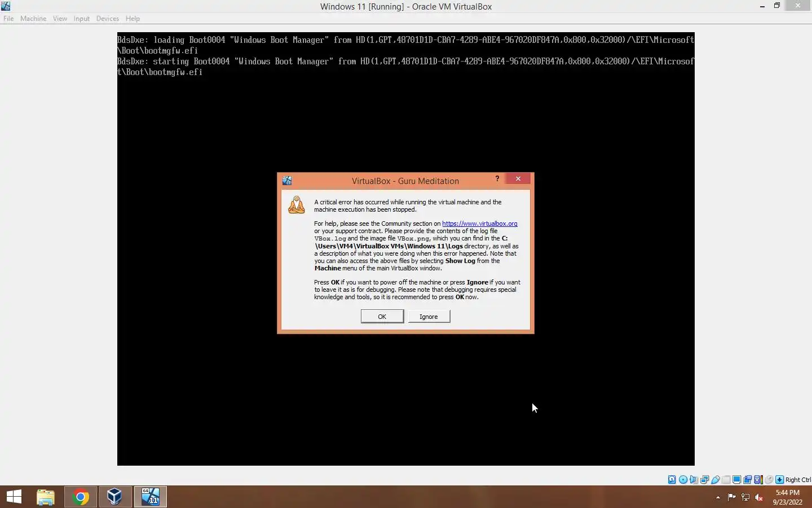Open Google Chrome from the taskbar

click(x=81, y=497)
